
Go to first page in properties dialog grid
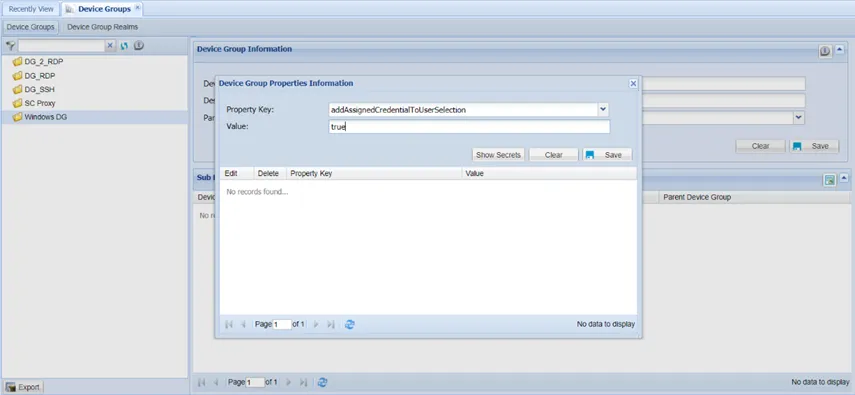[x=229, y=324]
